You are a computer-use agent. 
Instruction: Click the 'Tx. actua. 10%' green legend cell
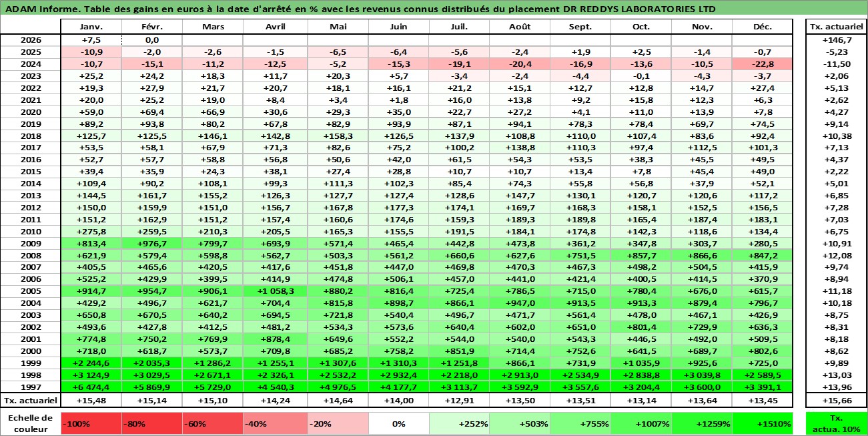(x=836, y=423)
